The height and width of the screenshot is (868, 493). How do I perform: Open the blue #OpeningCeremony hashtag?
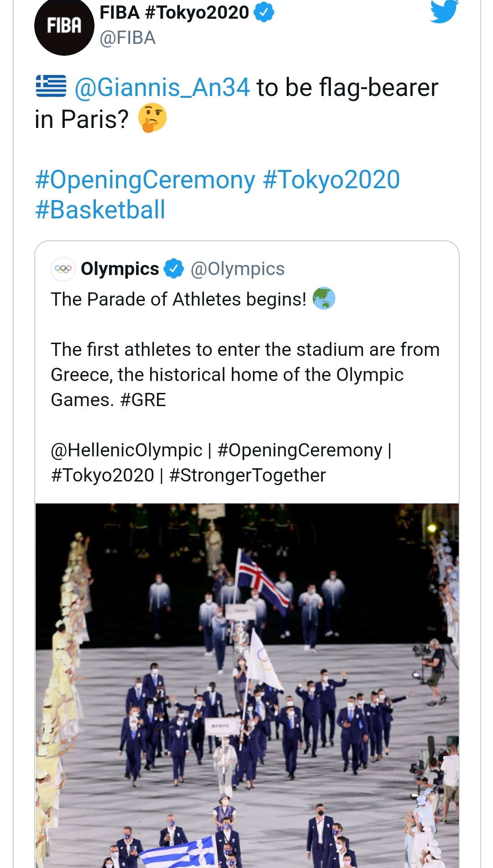(x=145, y=180)
